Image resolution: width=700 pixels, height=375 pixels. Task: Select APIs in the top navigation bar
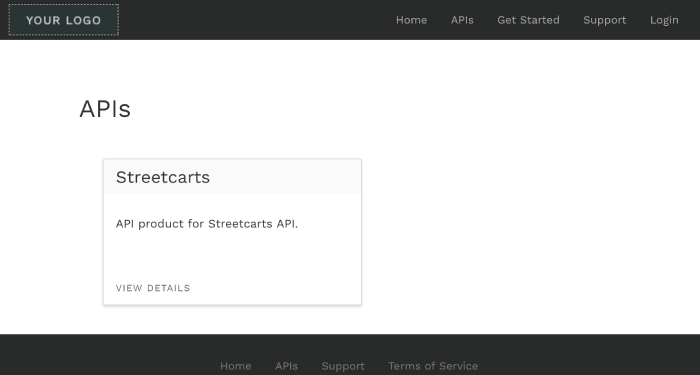(x=462, y=20)
